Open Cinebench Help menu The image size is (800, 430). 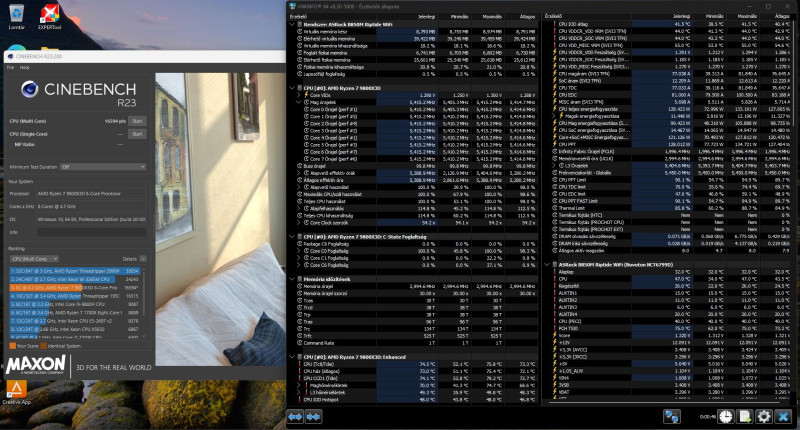coord(24,67)
